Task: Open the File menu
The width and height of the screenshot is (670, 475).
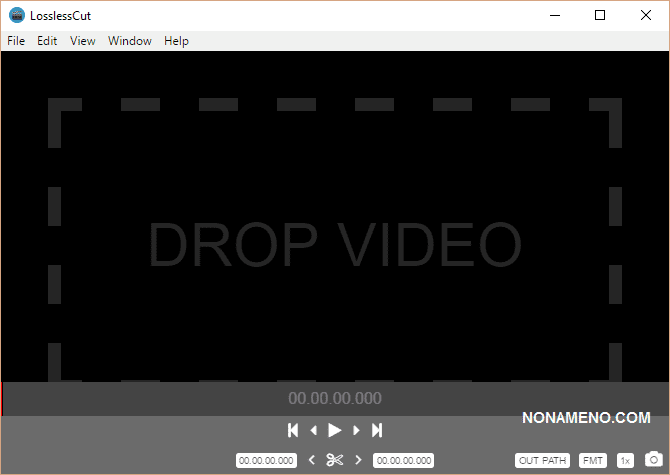Action: pos(16,41)
